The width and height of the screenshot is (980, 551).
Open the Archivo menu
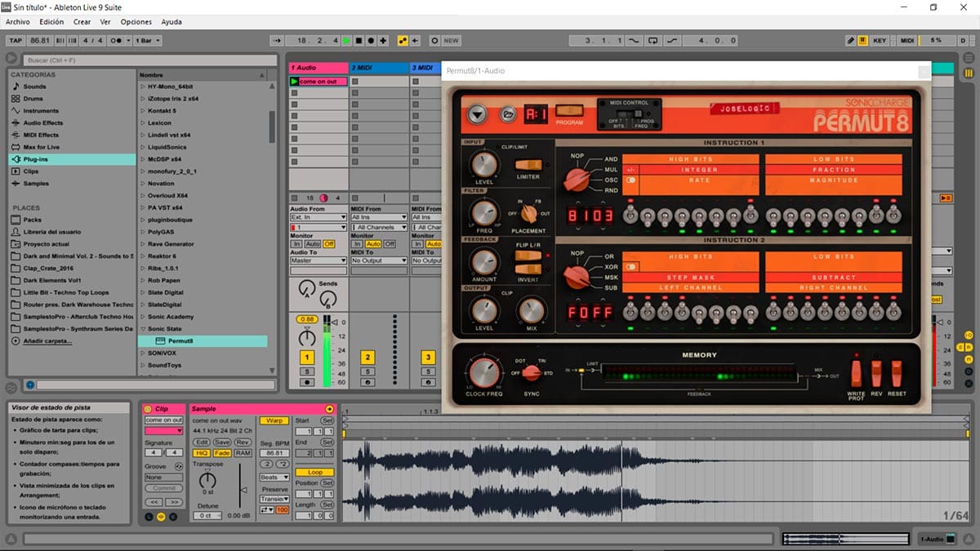point(18,22)
